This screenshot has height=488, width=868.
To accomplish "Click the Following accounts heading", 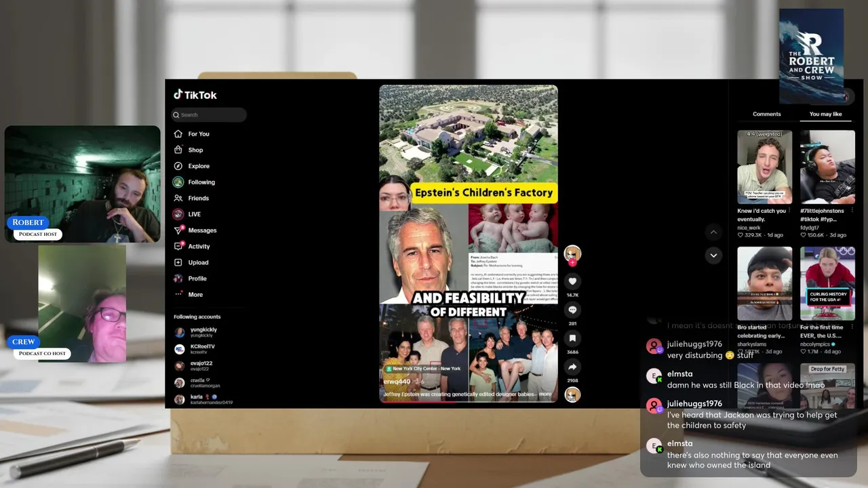I will pos(197,317).
